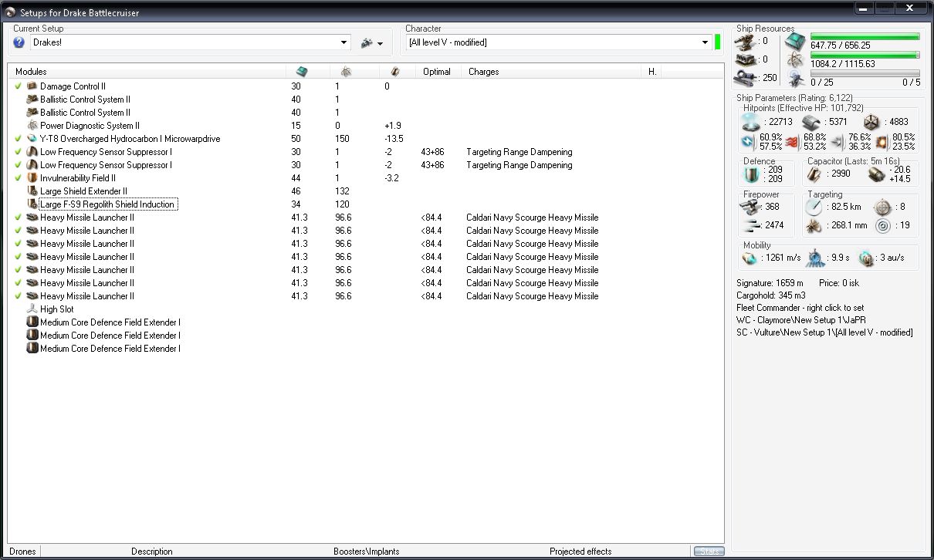The image size is (934, 560).
Task: Sort by the powergrid column header icon
Action: coord(346,71)
